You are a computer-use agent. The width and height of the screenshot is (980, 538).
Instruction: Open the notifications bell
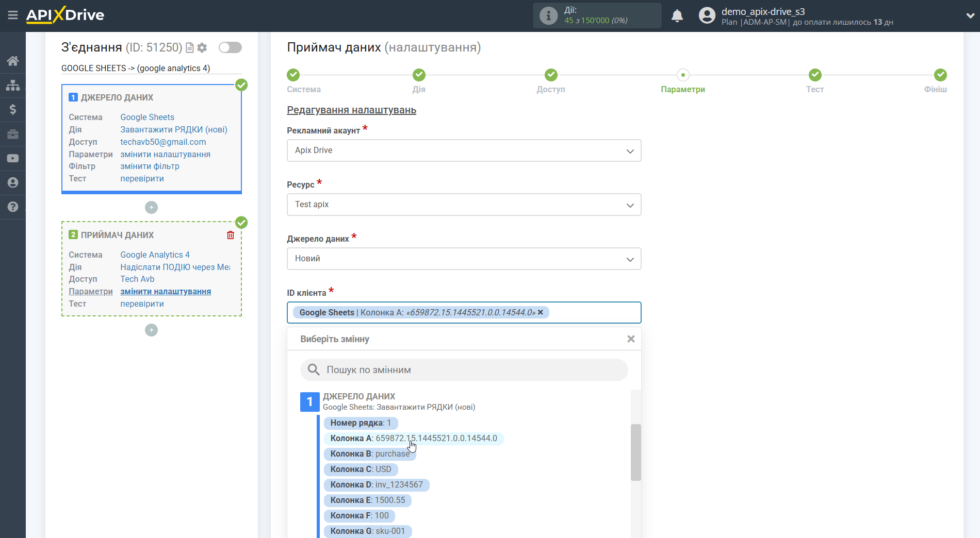(677, 15)
